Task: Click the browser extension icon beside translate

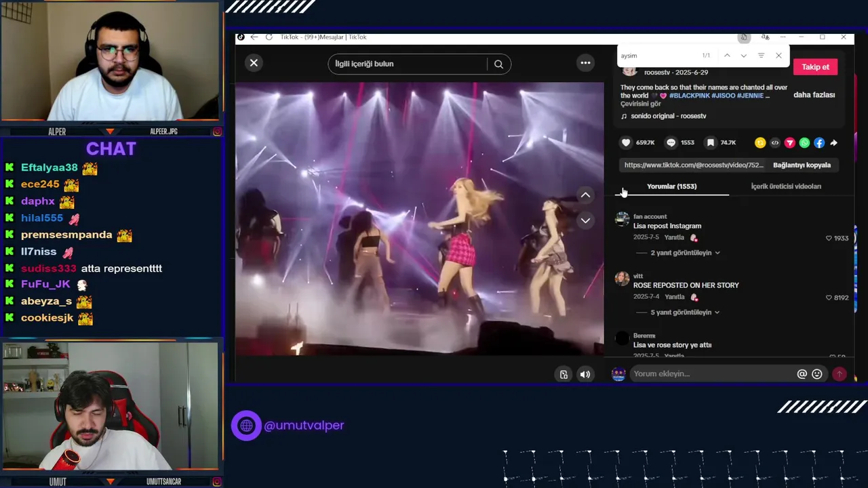Action: [x=744, y=37]
